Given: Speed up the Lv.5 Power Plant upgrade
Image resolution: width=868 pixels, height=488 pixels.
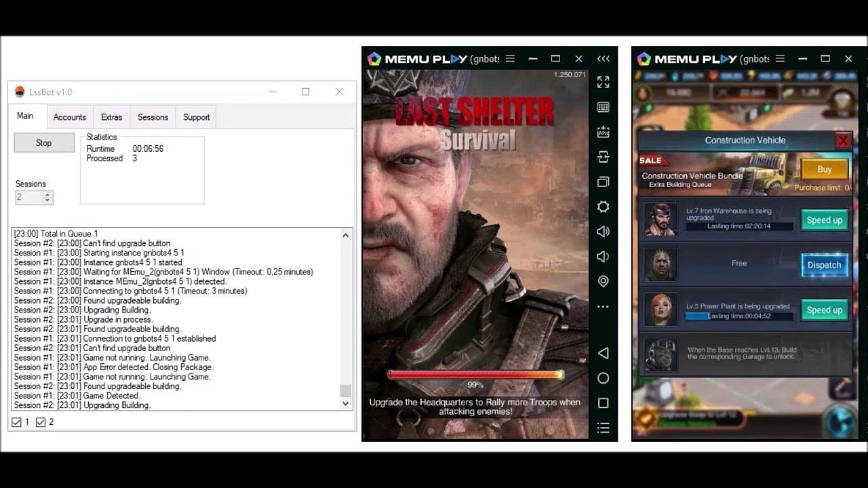Looking at the screenshot, I should (824, 310).
